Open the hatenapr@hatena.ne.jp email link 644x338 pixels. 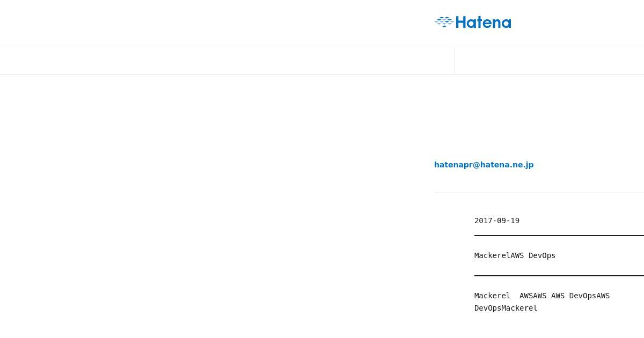(x=484, y=165)
